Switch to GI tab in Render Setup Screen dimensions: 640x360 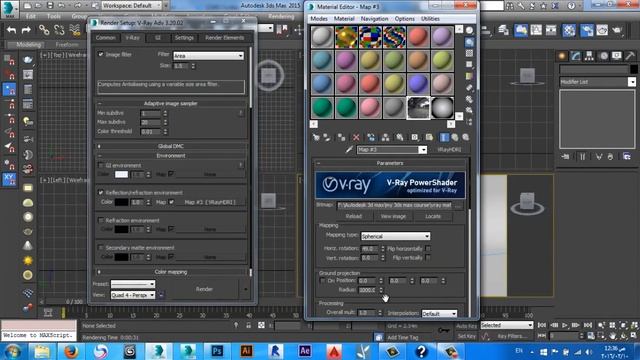point(158,38)
